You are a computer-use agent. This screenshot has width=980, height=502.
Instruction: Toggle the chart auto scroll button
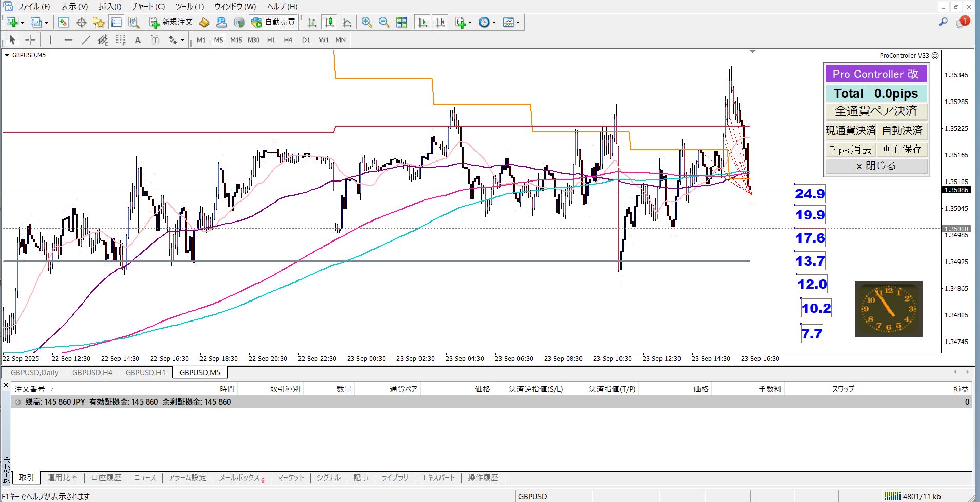[x=423, y=22]
